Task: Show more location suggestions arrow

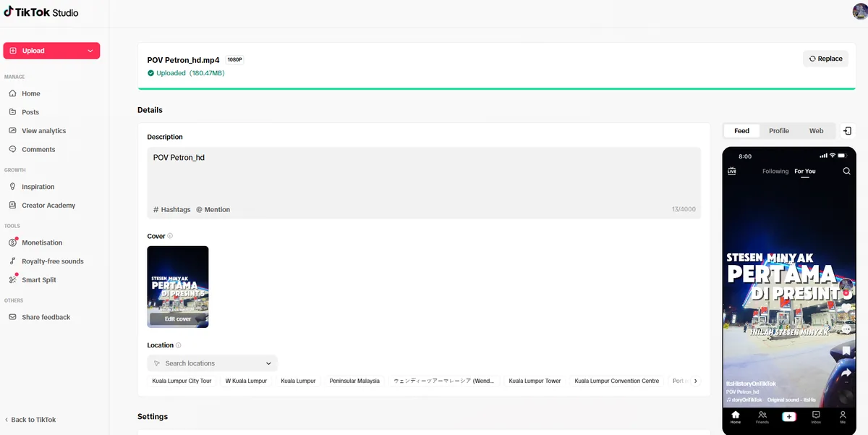Action: [x=696, y=381]
